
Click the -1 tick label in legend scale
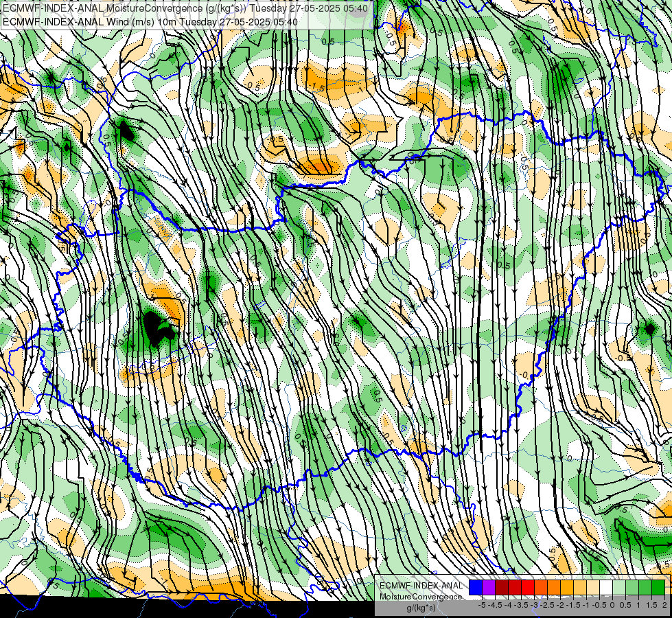point(586,605)
